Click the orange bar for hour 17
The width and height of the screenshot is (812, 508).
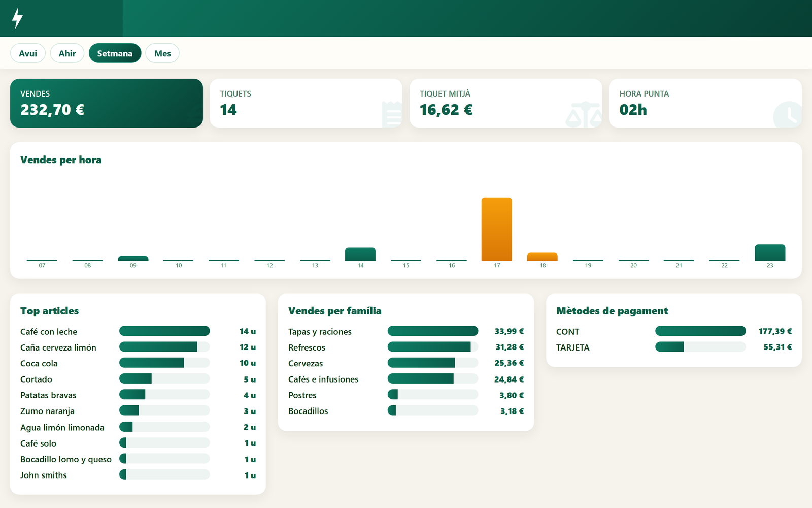pyautogui.click(x=497, y=229)
